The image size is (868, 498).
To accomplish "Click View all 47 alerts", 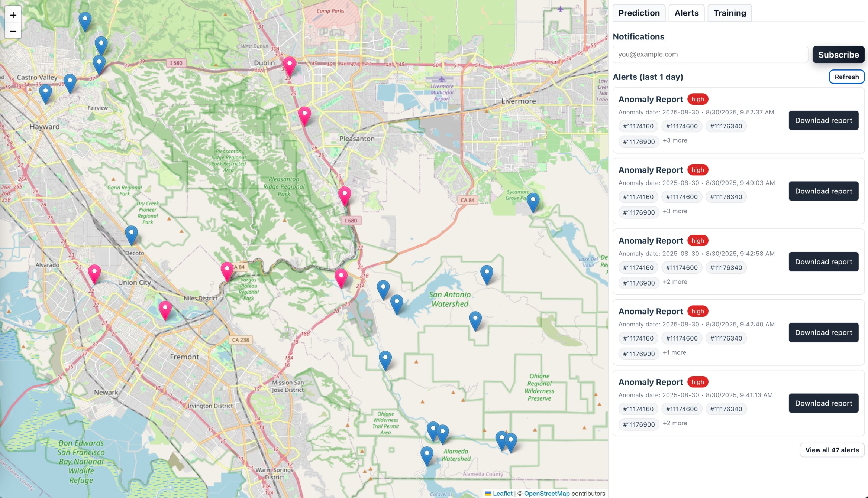I will 832,450.
